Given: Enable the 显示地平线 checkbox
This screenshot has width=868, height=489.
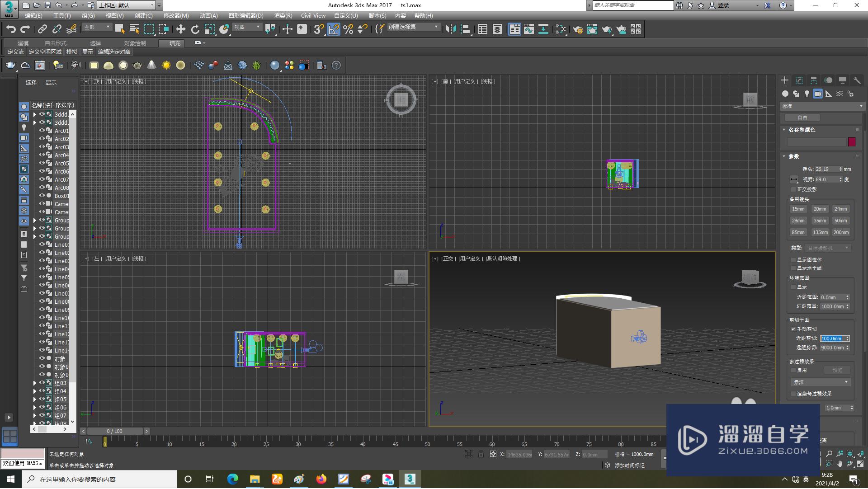Looking at the screenshot, I should pos(793,268).
